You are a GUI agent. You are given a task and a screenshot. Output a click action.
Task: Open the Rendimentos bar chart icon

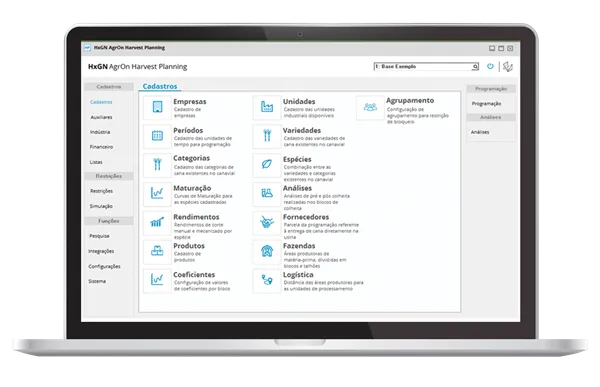[x=157, y=222]
